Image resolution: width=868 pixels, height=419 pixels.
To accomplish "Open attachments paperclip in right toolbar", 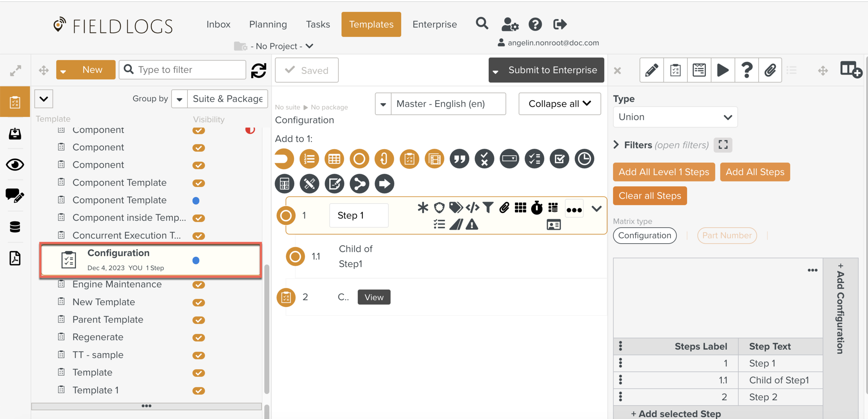I will coord(770,70).
